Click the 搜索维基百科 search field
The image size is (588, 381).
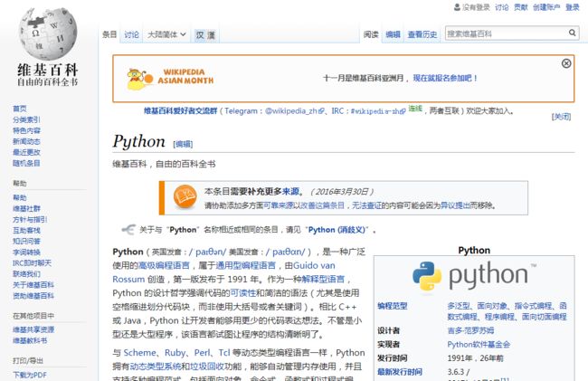click(x=507, y=33)
